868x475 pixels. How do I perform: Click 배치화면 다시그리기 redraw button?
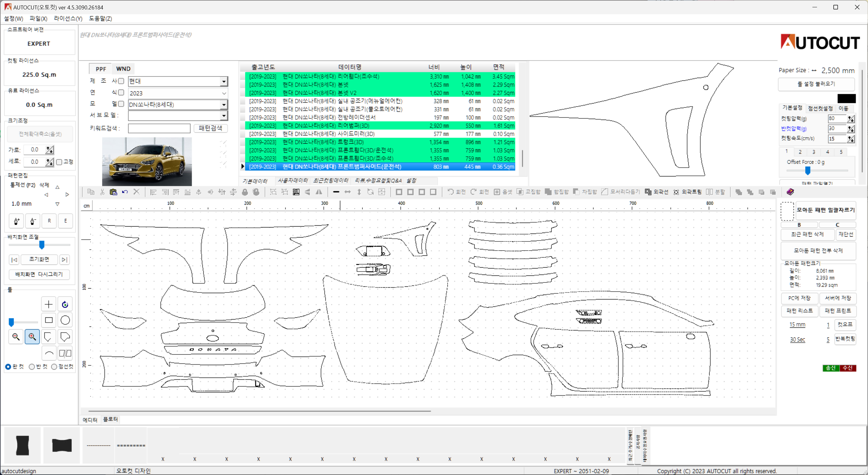click(39, 275)
